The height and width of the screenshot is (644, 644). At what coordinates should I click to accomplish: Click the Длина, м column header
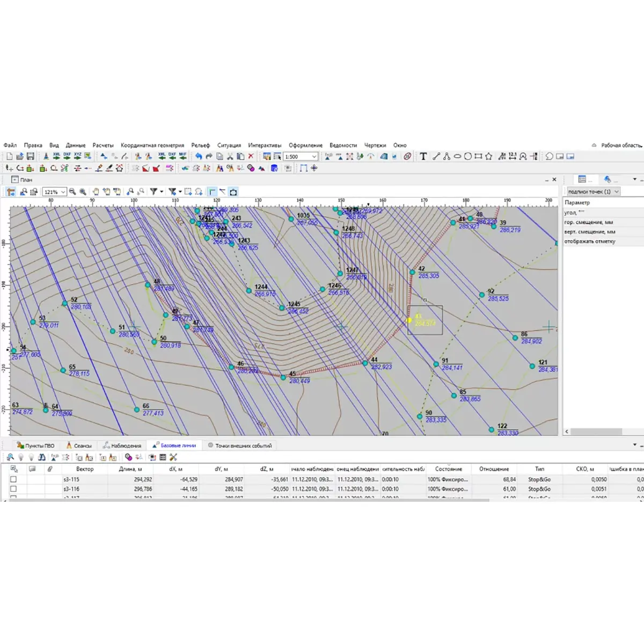[130, 469]
